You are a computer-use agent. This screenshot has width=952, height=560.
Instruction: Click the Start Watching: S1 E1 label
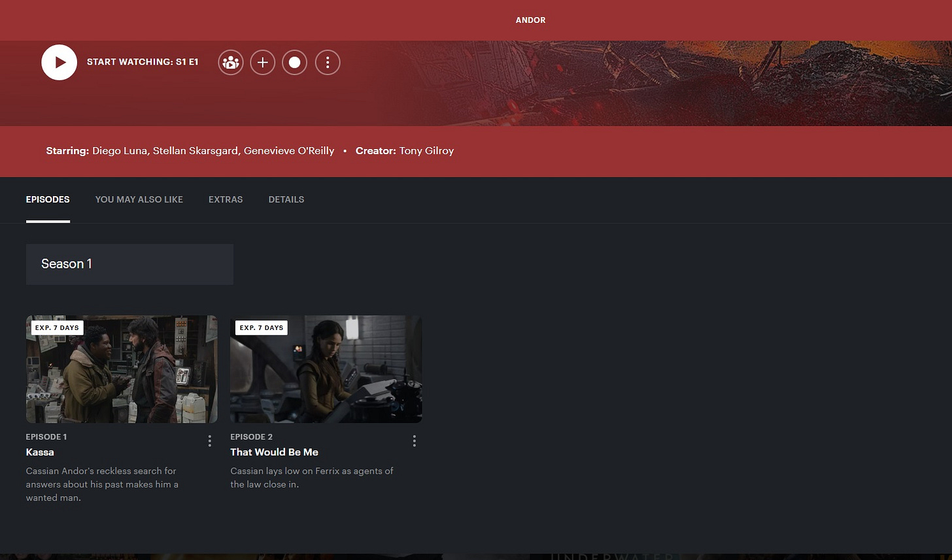(x=143, y=62)
